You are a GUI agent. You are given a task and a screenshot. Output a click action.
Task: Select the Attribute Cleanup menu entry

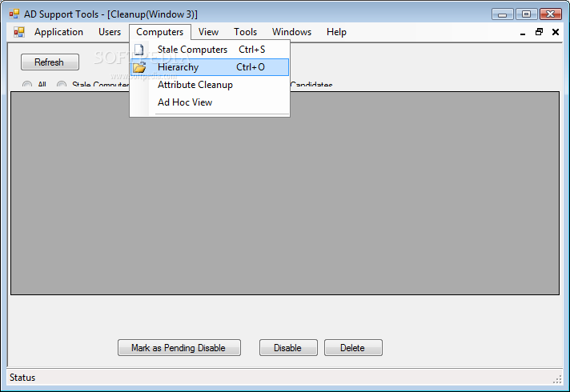pyautogui.click(x=210, y=85)
